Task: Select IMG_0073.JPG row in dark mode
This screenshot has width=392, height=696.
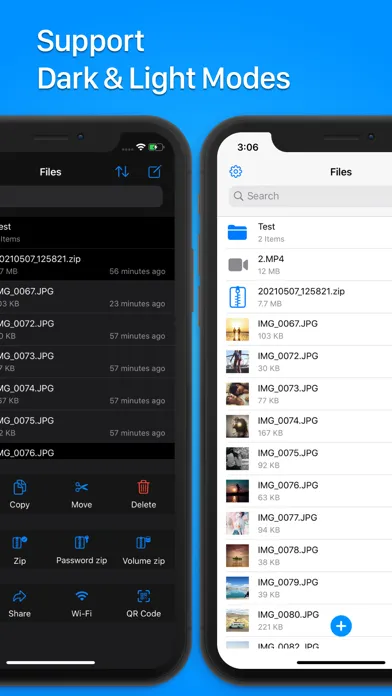Action: click(x=87, y=362)
